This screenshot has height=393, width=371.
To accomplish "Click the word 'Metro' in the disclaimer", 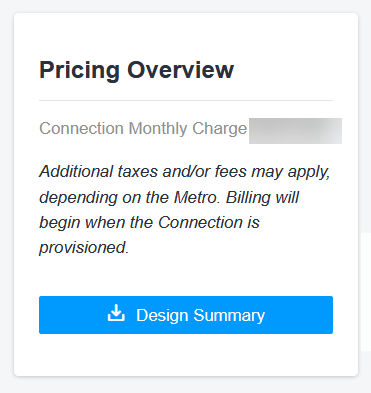I will point(195,197).
